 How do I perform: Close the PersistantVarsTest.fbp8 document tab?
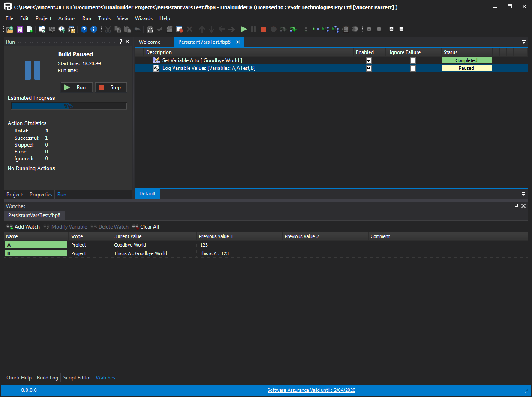coord(238,42)
